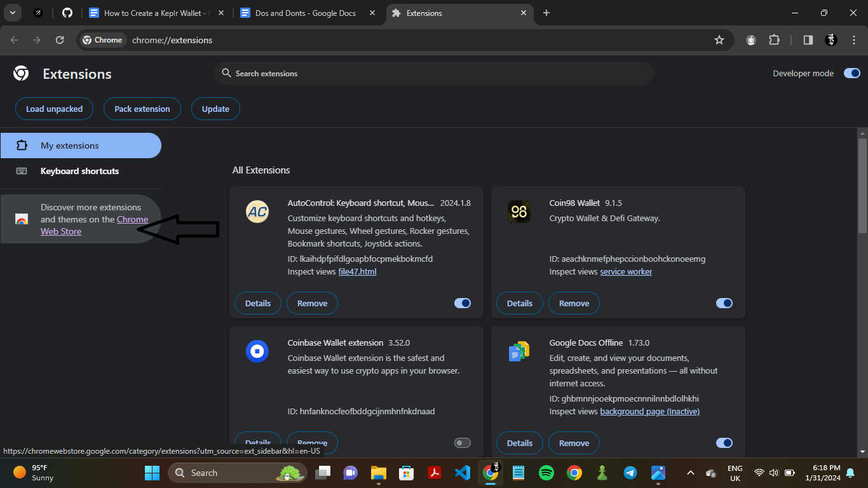The image size is (868, 488).
Task: Open the Windows Start menu
Action: [153, 473]
